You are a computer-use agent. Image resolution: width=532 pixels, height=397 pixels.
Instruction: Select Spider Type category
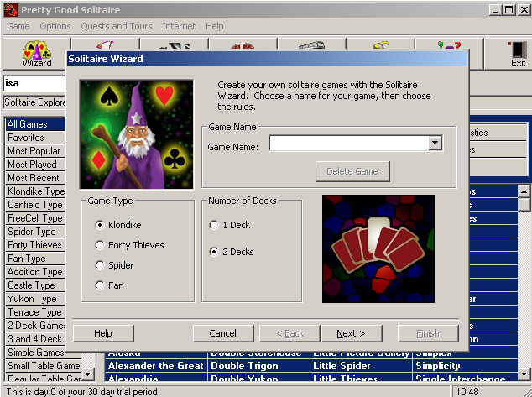click(x=35, y=232)
